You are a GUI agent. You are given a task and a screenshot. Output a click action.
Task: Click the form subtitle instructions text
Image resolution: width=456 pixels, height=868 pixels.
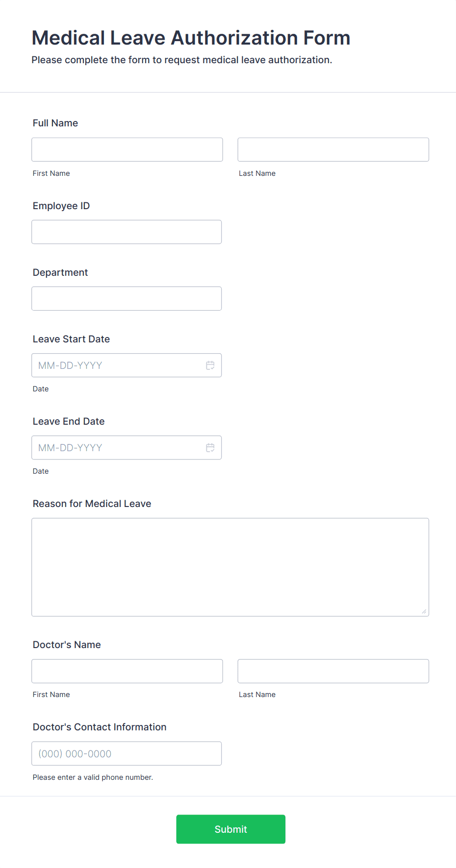coord(182,60)
